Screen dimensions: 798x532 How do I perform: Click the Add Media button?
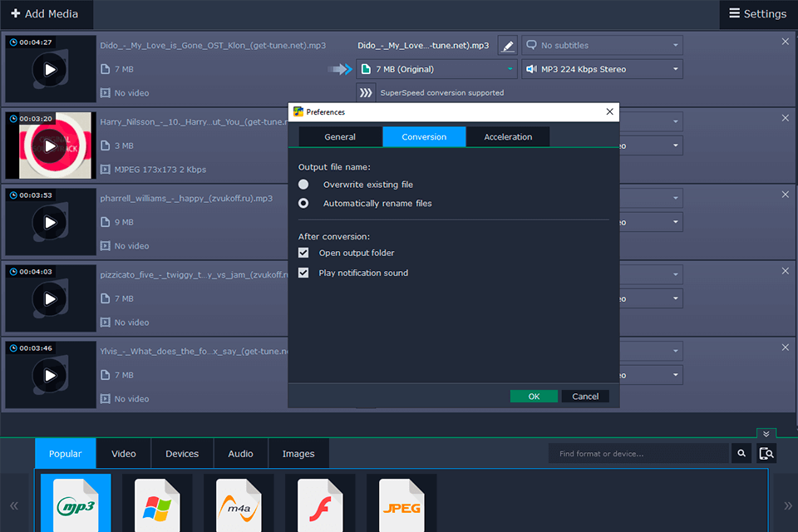pos(47,13)
